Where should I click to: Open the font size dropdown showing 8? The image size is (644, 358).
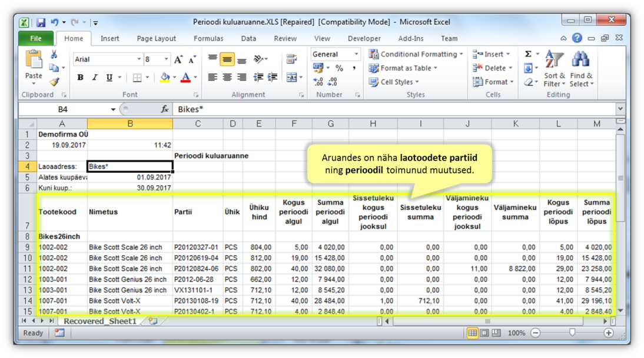click(166, 59)
